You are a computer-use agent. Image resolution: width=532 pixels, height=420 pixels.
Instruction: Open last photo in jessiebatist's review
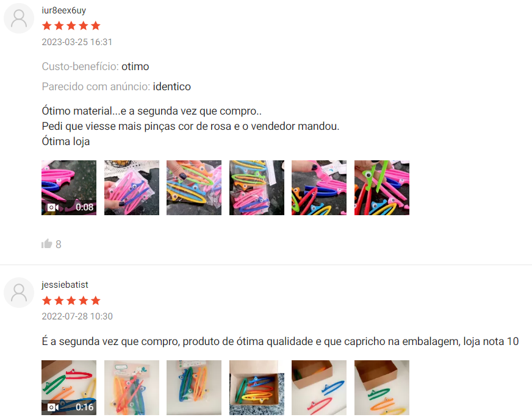[x=382, y=388]
